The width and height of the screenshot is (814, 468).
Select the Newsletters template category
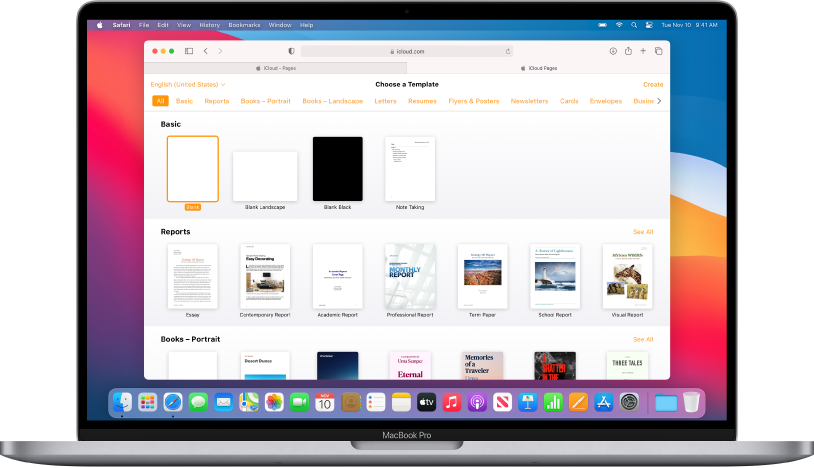pyautogui.click(x=529, y=101)
